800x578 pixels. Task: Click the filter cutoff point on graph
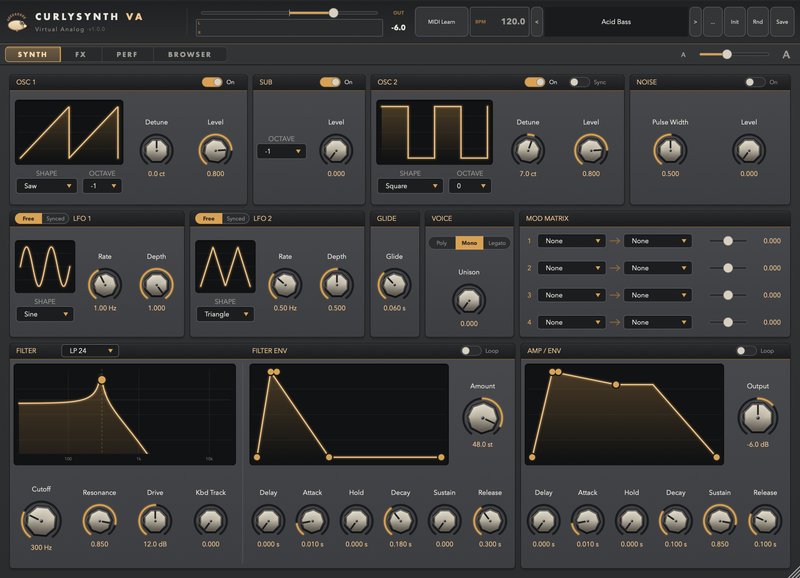pos(102,380)
